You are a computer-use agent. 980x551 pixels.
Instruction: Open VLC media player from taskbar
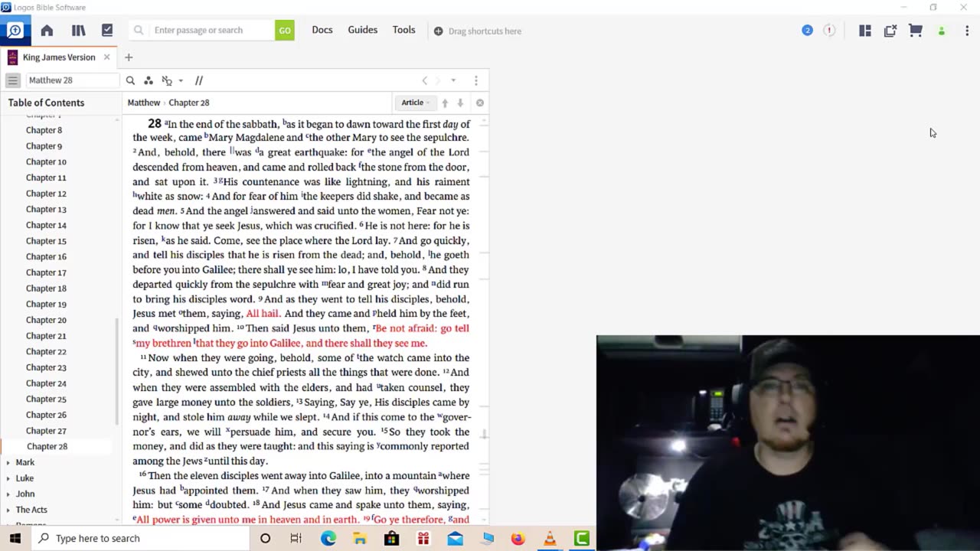point(550,538)
